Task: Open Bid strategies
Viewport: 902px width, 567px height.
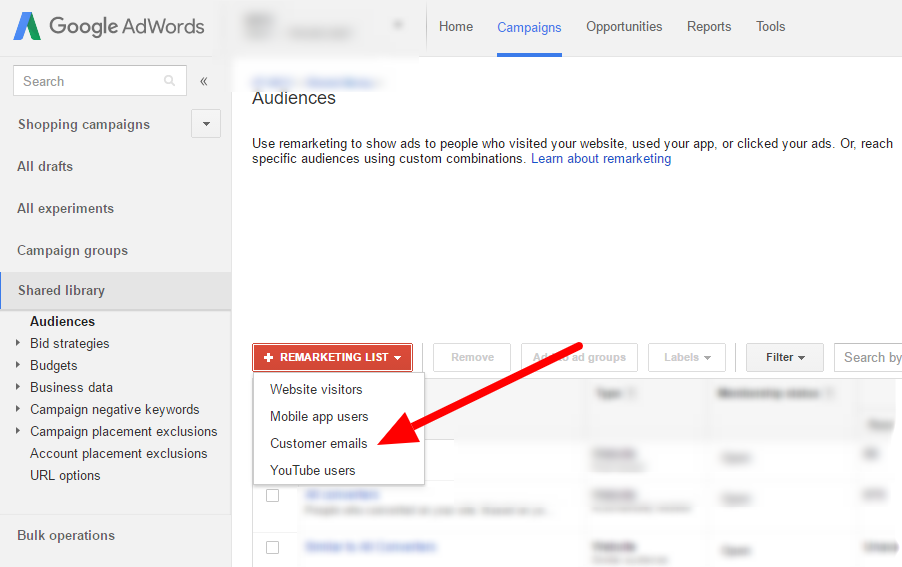Action: [x=70, y=343]
